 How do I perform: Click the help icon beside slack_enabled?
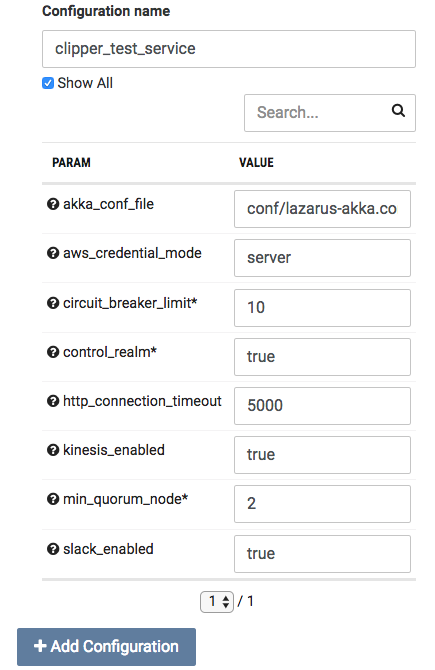click(x=53, y=549)
